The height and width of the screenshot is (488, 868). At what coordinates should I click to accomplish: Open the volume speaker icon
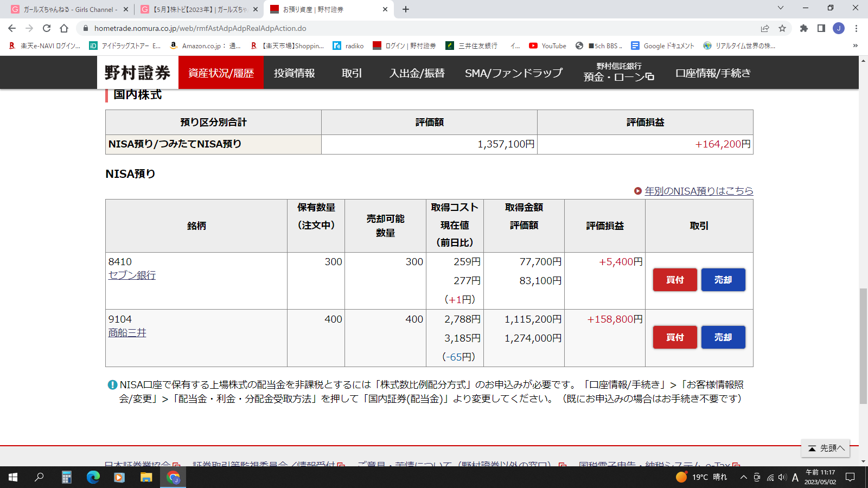tap(782, 477)
